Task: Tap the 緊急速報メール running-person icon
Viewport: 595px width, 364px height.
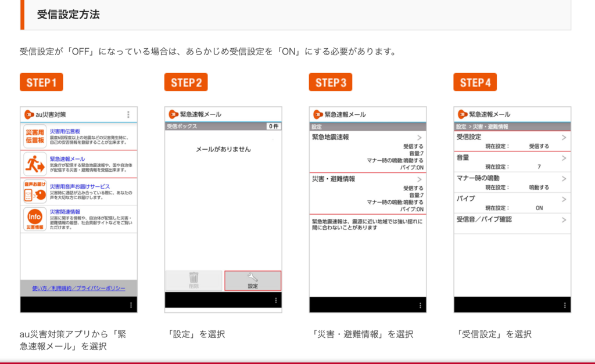Action: [35, 164]
